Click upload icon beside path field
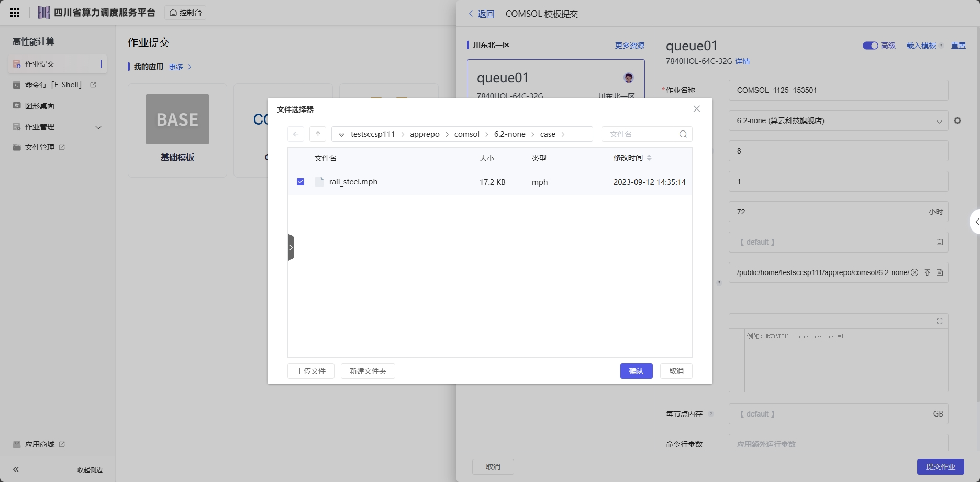The image size is (980, 482). pyautogui.click(x=927, y=272)
